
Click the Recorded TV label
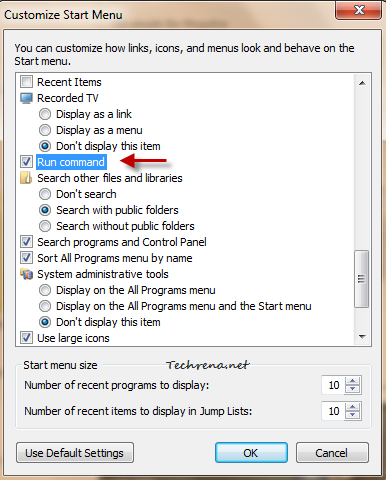[x=68, y=98]
